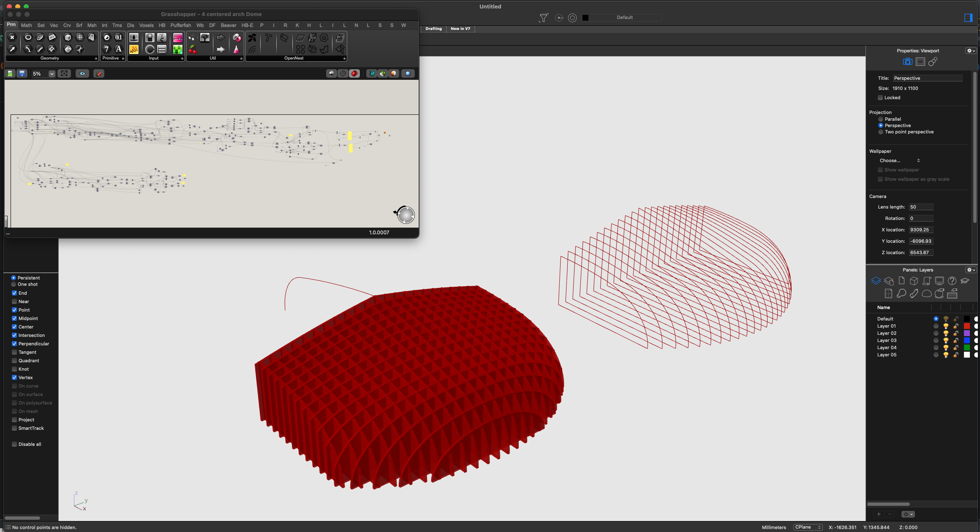
Task: Select Parallel projection radio button
Action: coord(881,119)
